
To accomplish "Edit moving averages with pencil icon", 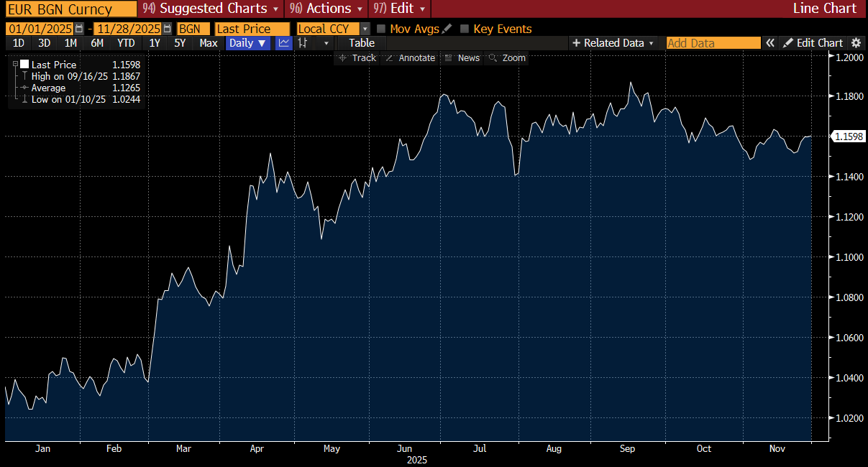I will 447,29.
